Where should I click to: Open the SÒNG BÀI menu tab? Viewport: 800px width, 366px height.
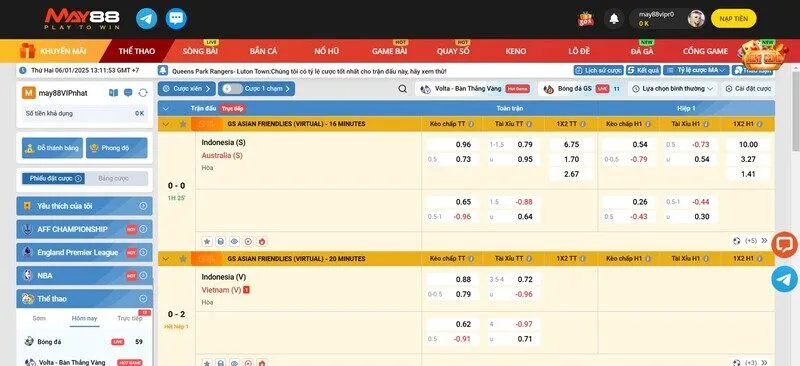(201, 51)
